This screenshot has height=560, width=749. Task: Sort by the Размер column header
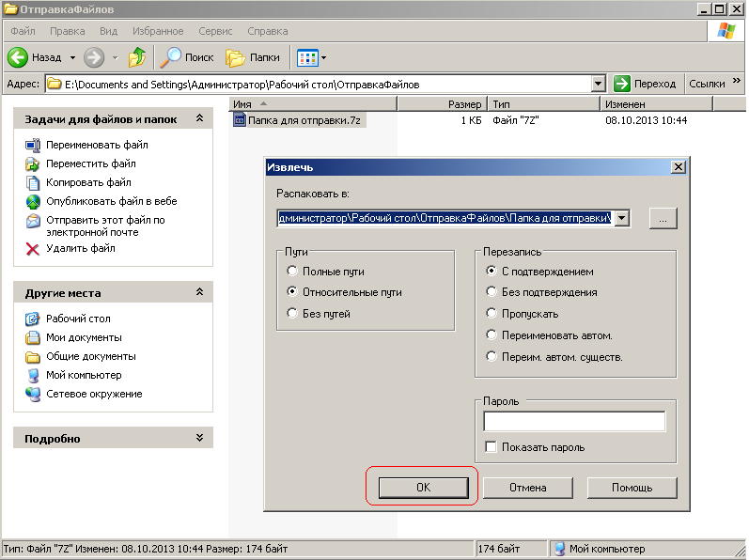pos(442,104)
